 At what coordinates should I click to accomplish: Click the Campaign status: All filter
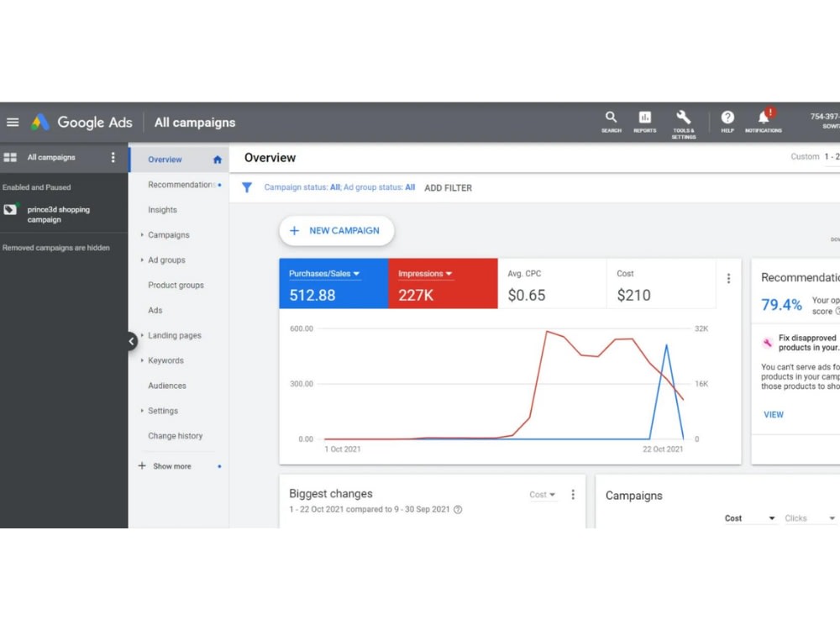pos(302,187)
